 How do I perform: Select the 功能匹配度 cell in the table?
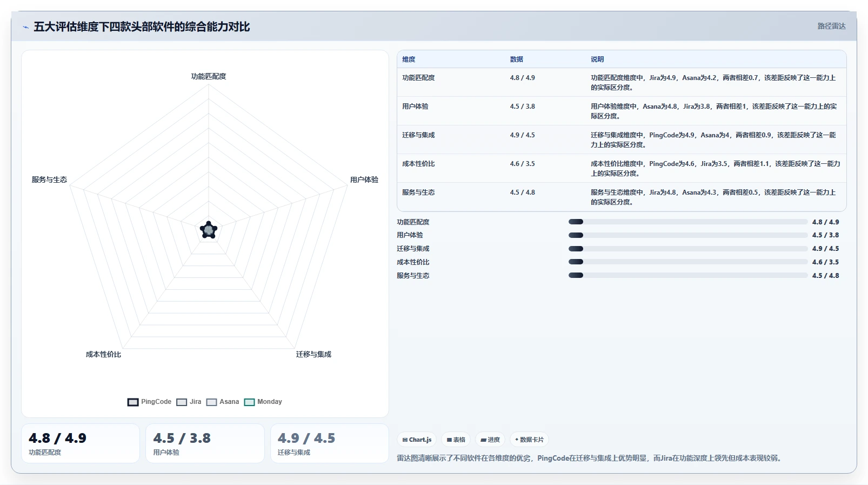pyautogui.click(x=418, y=78)
